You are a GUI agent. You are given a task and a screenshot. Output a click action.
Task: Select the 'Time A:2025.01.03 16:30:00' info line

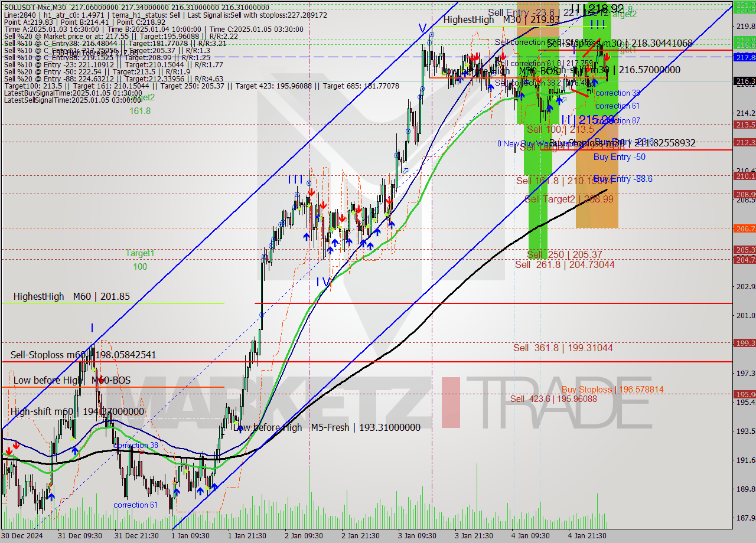click(x=154, y=29)
